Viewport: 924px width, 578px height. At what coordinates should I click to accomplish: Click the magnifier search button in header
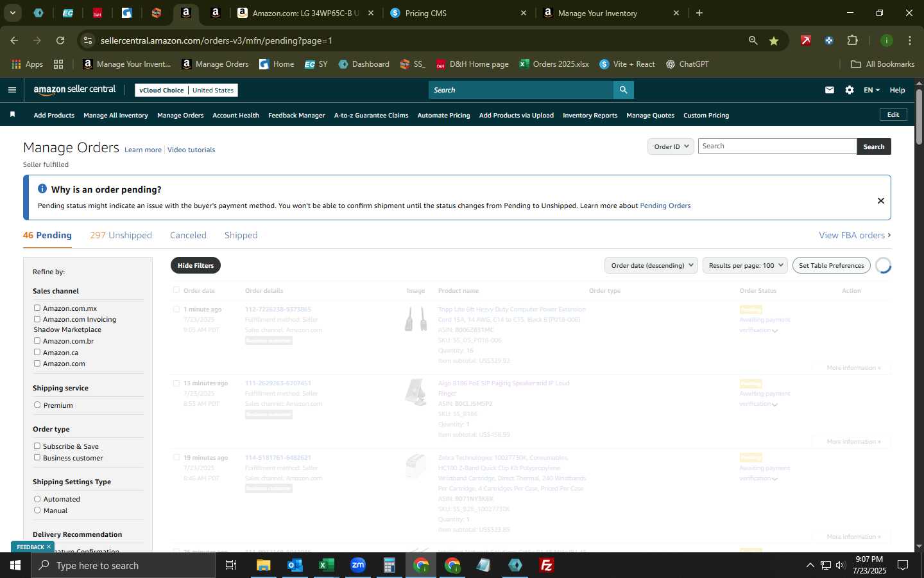tap(623, 90)
